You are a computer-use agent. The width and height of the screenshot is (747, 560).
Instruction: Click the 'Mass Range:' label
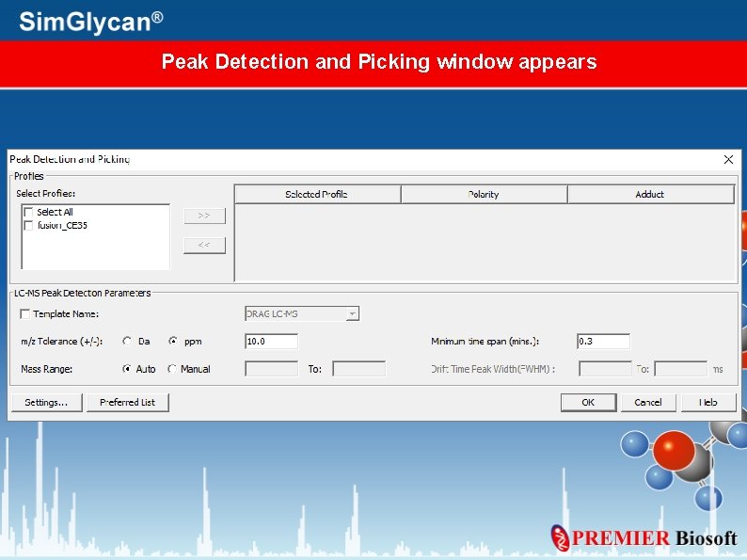point(47,369)
